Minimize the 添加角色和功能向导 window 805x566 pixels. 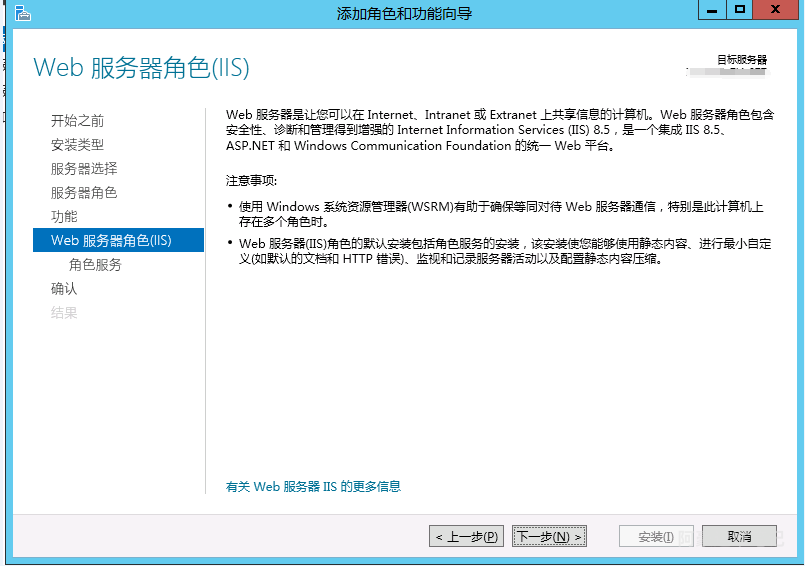711,10
